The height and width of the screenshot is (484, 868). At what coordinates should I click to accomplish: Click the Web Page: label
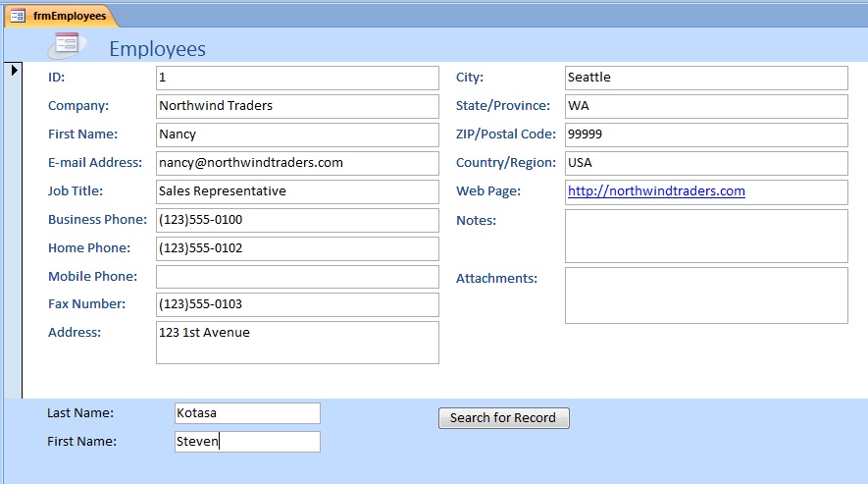pos(488,190)
